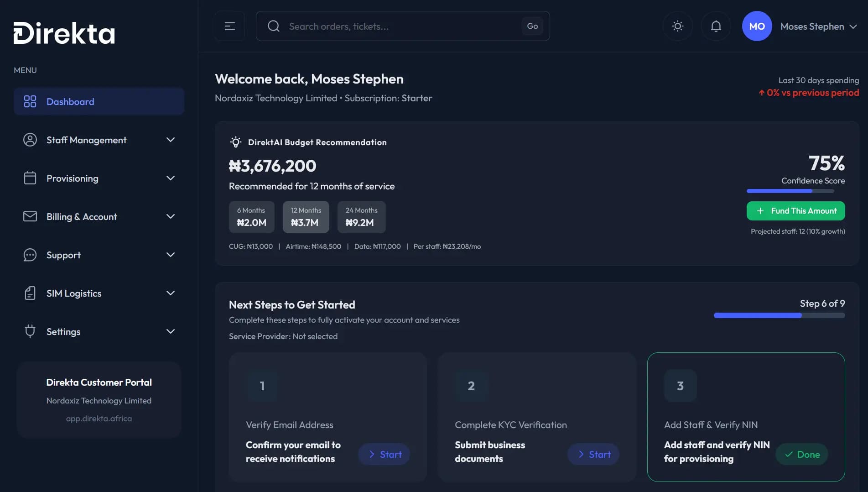
Task: Click the Staff Management person icon
Action: tap(30, 140)
